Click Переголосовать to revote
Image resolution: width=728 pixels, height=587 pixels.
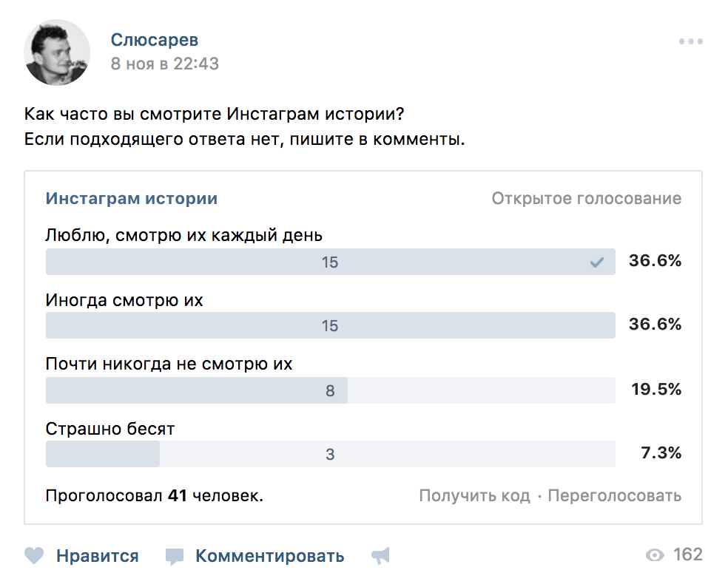point(614,495)
